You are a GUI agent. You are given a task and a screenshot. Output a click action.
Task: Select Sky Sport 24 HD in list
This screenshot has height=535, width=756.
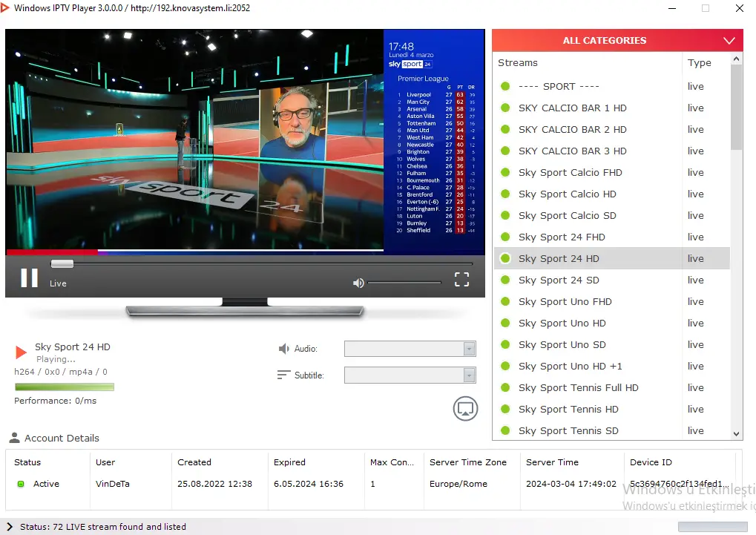pyautogui.click(x=611, y=258)
